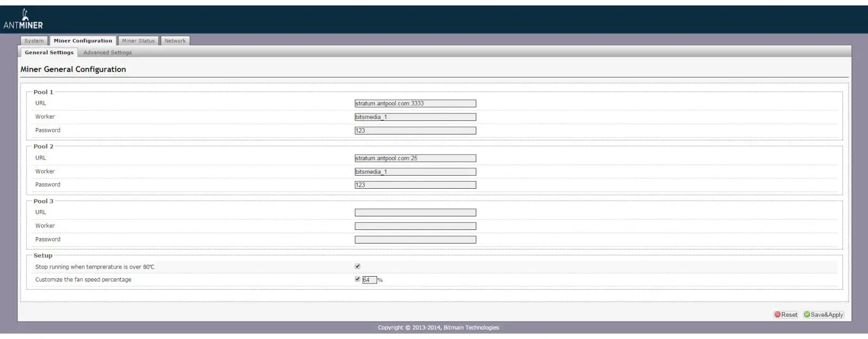
Task: Click the Pool 1 Password field
Action: coord(415,131)
